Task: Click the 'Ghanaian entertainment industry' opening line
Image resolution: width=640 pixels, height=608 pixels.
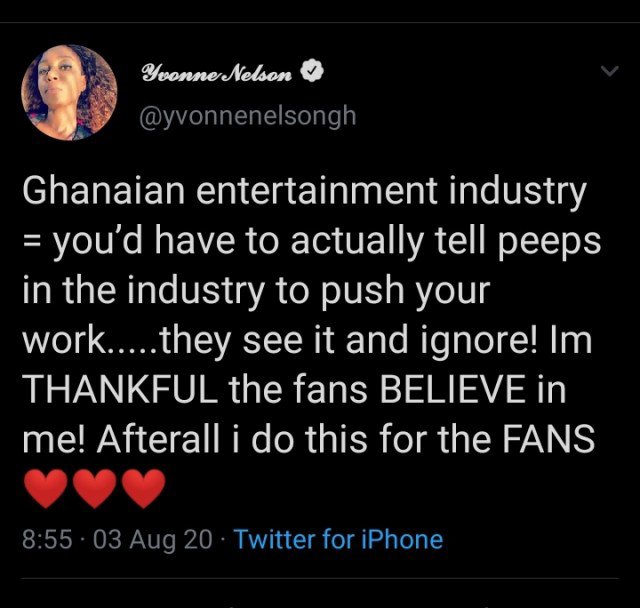Action: point(304,192)
